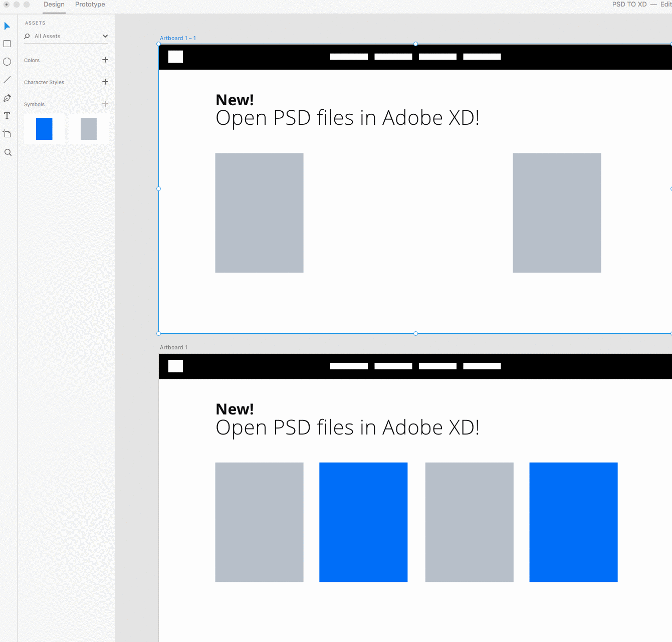Select the 'Artboard 1 – 1' label
Image resolution: width=672 pixels, height=642 pixels.
[178, 38]
